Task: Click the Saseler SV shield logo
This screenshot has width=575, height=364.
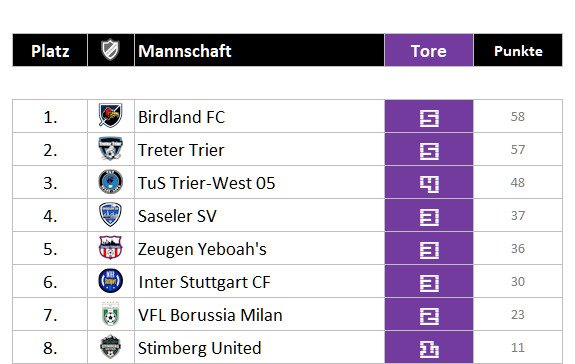Action: point(110,214)
